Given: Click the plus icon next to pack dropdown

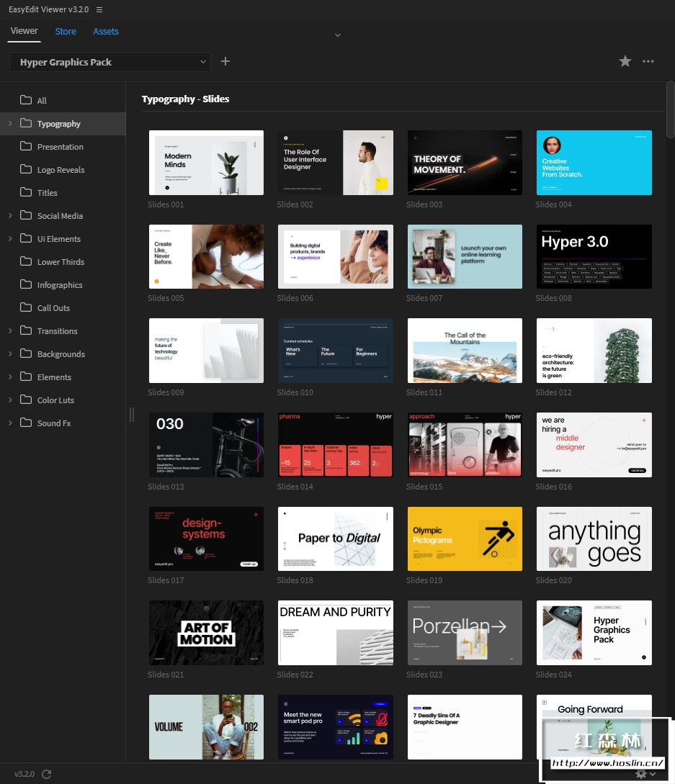Looking at the screenshot, I should click(225, 62).
